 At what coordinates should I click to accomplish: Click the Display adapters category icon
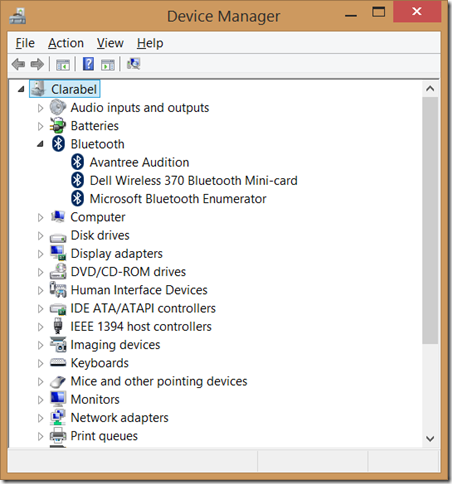click(58, 253)
